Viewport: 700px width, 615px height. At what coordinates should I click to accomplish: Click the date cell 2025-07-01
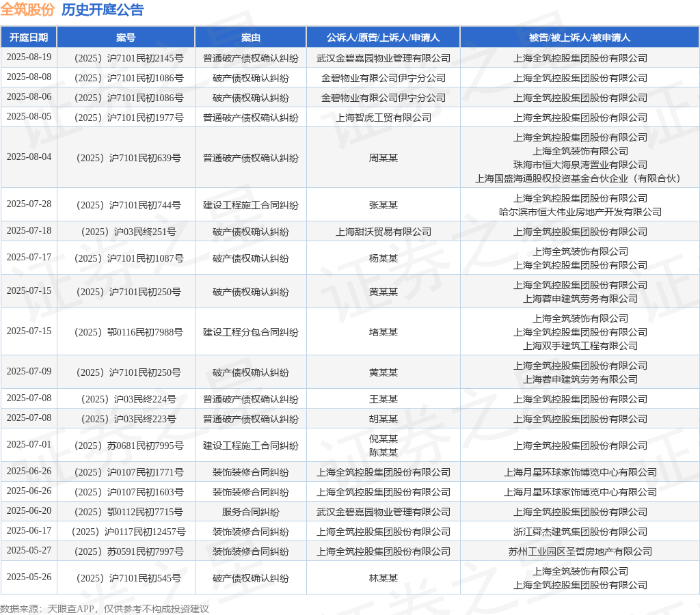(x=29, y=445)
